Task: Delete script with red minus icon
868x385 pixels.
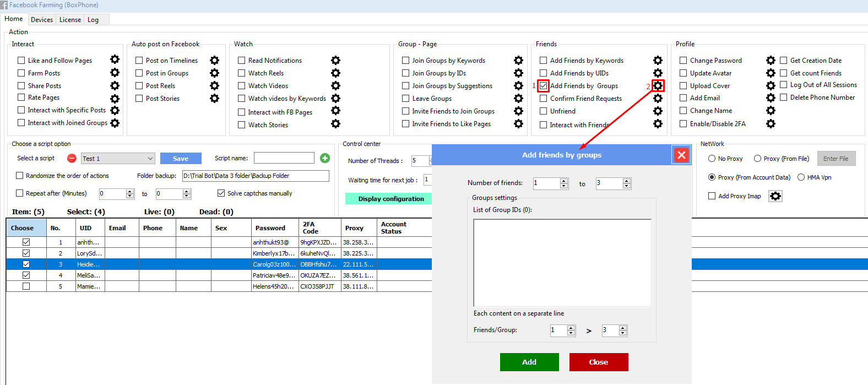Action: tap(72, 159)
